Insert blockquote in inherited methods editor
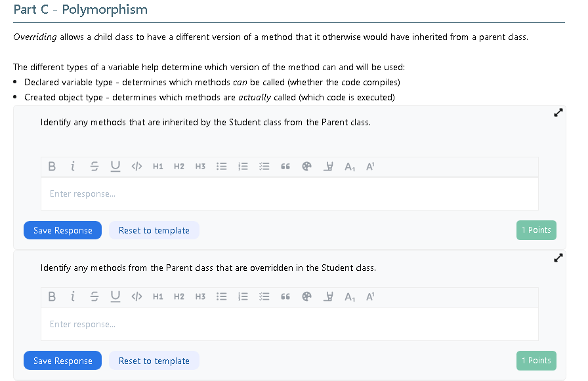The image size is (588, 381). click(285, 167)
